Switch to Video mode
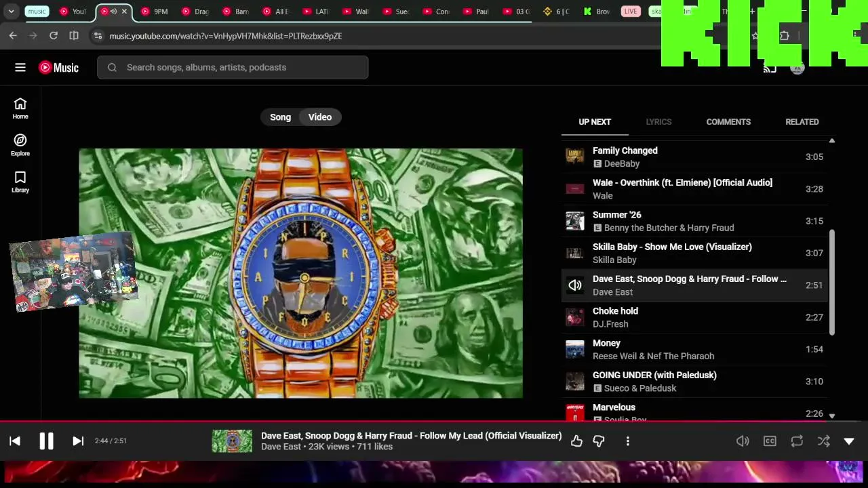Image resolution: width=868 pixels, height=488 pixels. pos(320,117)
